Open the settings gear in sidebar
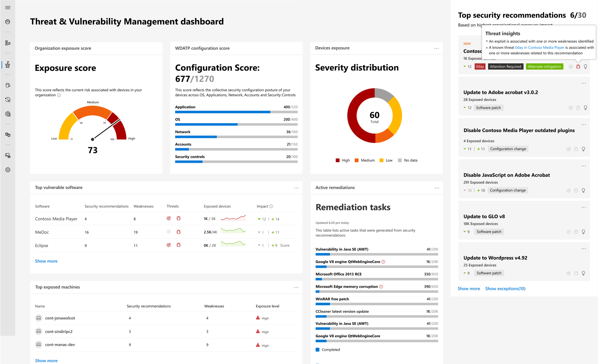The height and width of the screenshot is (364, 598). [x=8, y=170]
